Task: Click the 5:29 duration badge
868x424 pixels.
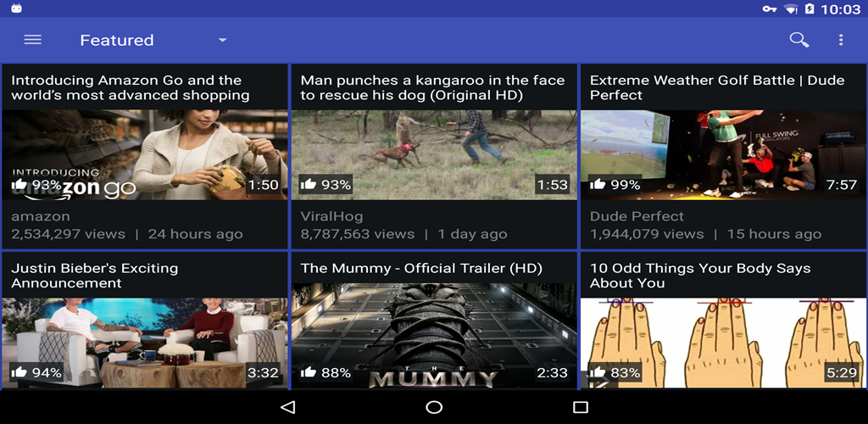Action: [x=842, y=372]
